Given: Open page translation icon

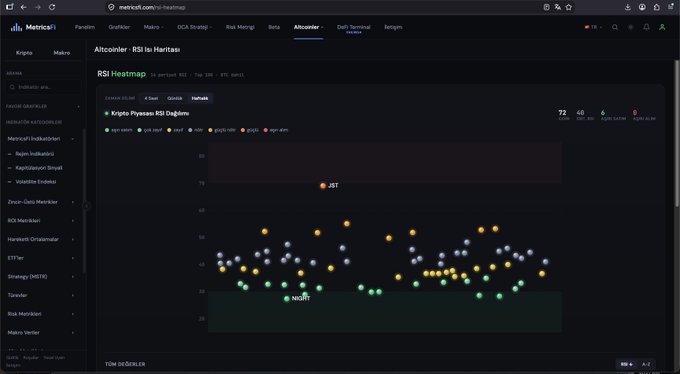Looking at the screenshot, I should coord(558,7).
